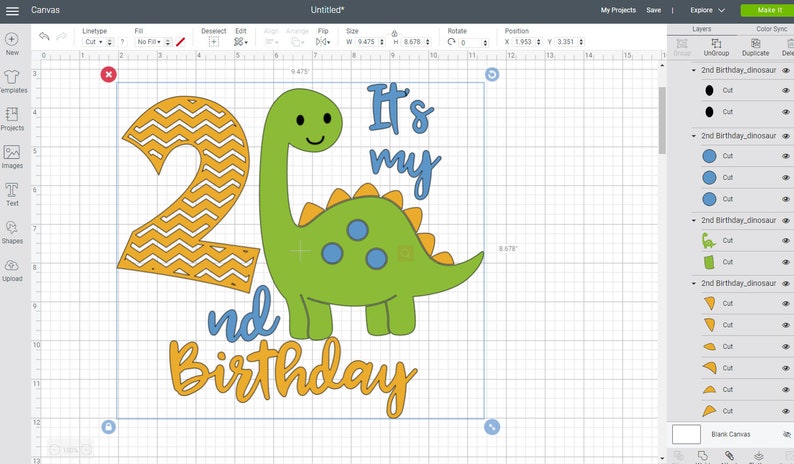Click the Group icon in Layers
This screenshot has width=794, height=464.
click(682, 44)
